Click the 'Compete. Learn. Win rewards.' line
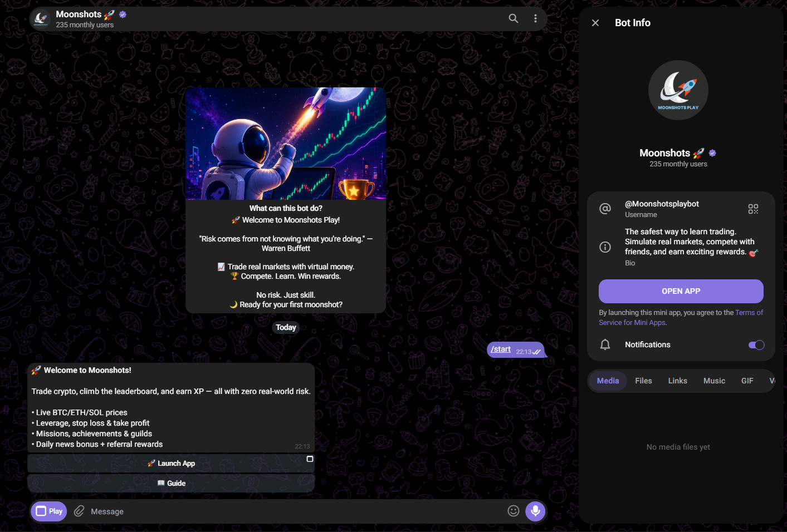Image resolution: width=787 pixels, height=532 pixels. 286,276
